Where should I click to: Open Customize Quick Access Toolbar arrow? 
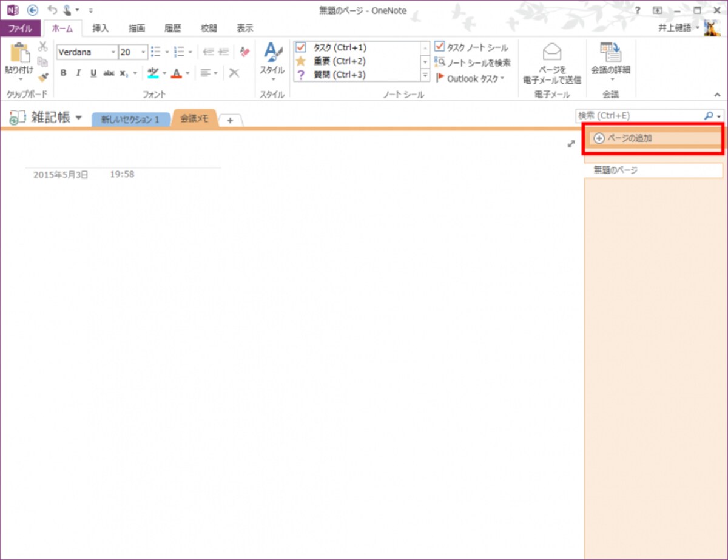[91, 11]
